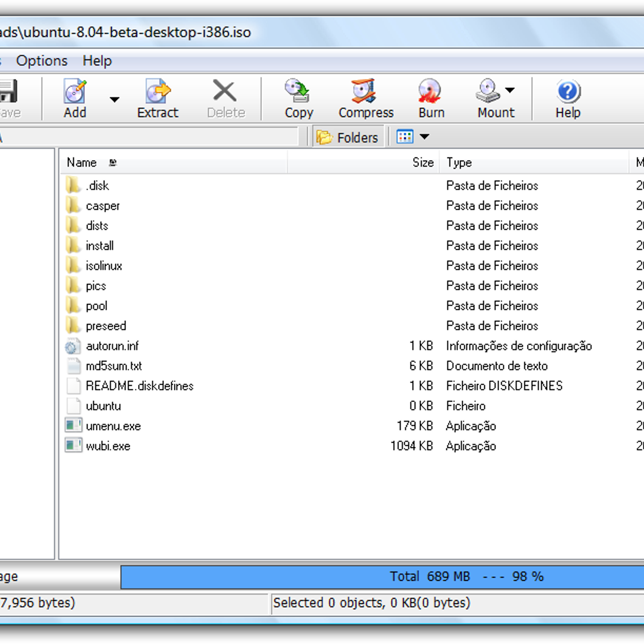The width and height of the screenshot is (644, 644).
Task: Select the install folder icon
Action: [x=73, y=245]
